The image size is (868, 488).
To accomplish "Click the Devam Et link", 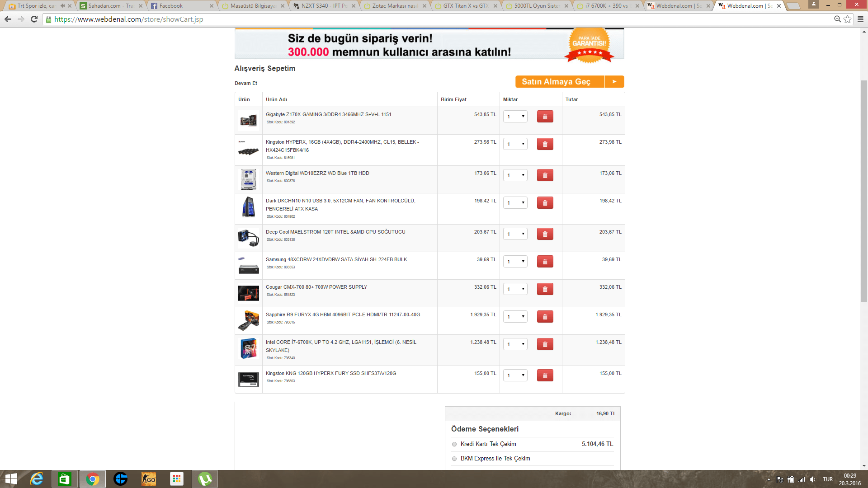I will [246, 83].
